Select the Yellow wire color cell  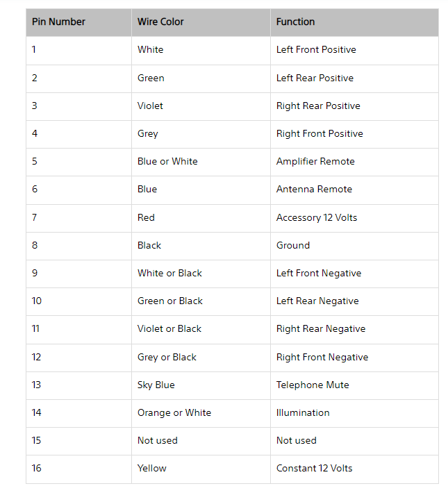(x=201, y=469)
